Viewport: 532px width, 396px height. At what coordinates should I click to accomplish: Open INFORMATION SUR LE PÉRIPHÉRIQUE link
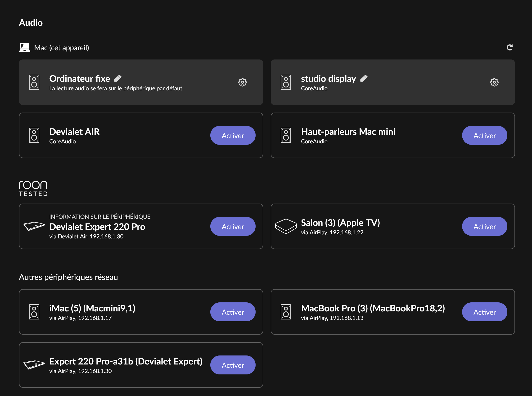(100, 217)
